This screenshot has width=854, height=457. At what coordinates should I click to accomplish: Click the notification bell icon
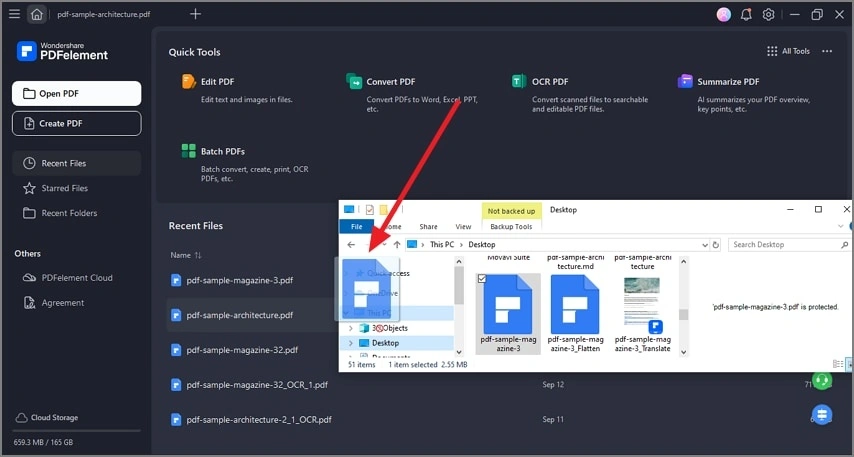point(746,14)
